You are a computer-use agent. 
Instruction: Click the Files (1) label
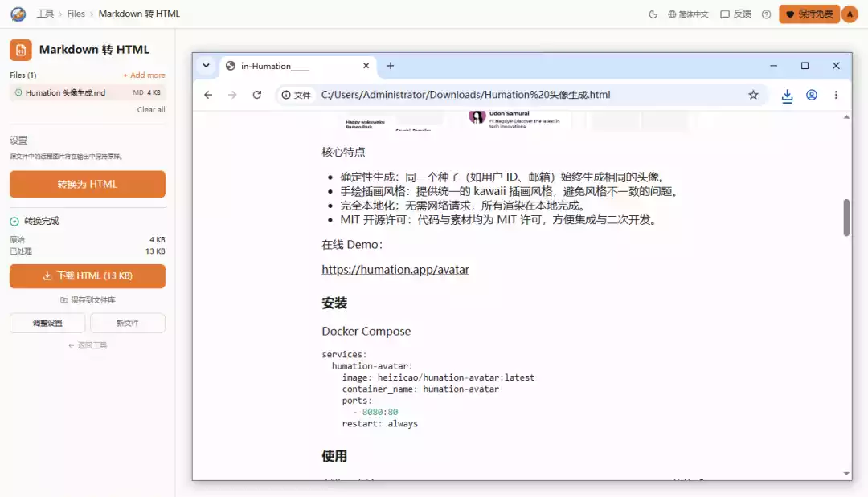coord(23,75)
